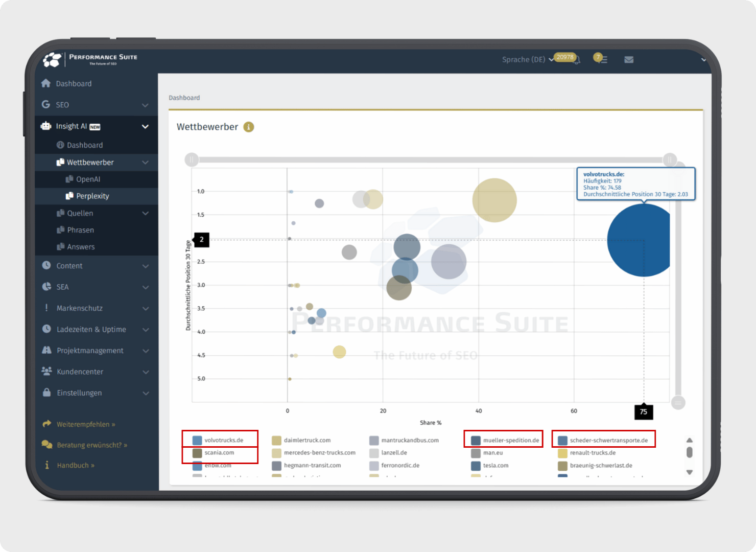The height and width of the screenshot is (552, 756).
Task: Expand the Content menu chevron
Action: click(x=146, y=266)
